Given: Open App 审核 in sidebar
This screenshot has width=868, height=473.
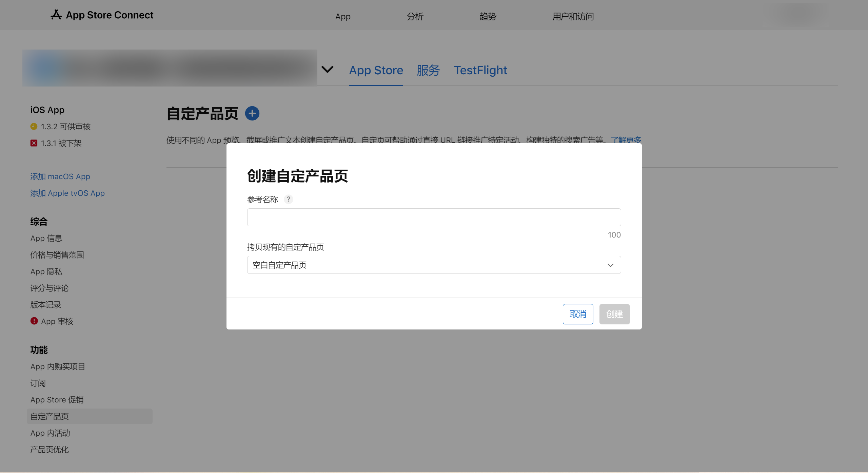Looking at the screenshot, I should tap(57, 321).
